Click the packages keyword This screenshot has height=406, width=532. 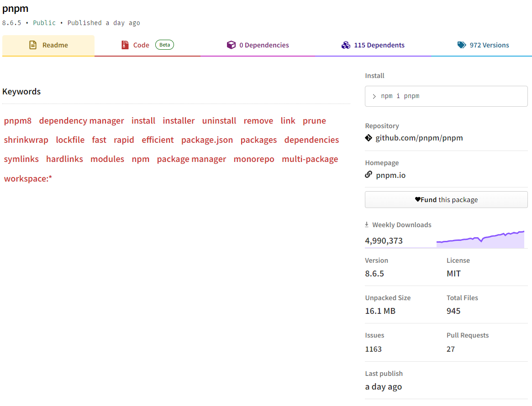[258, 140]
